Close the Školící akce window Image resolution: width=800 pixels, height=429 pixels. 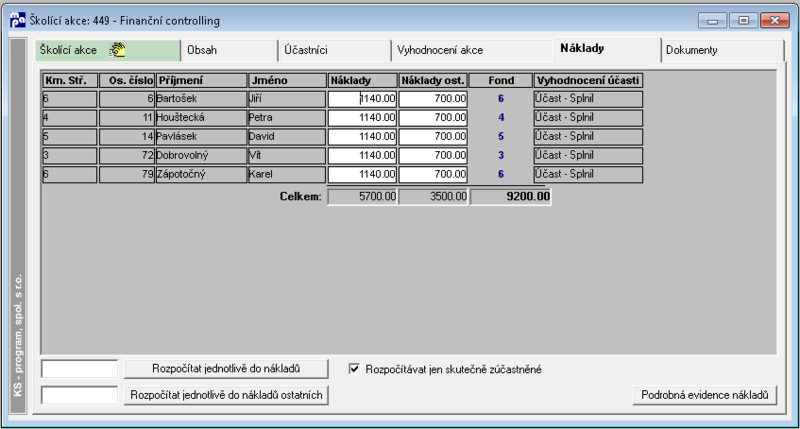[774, 20]
